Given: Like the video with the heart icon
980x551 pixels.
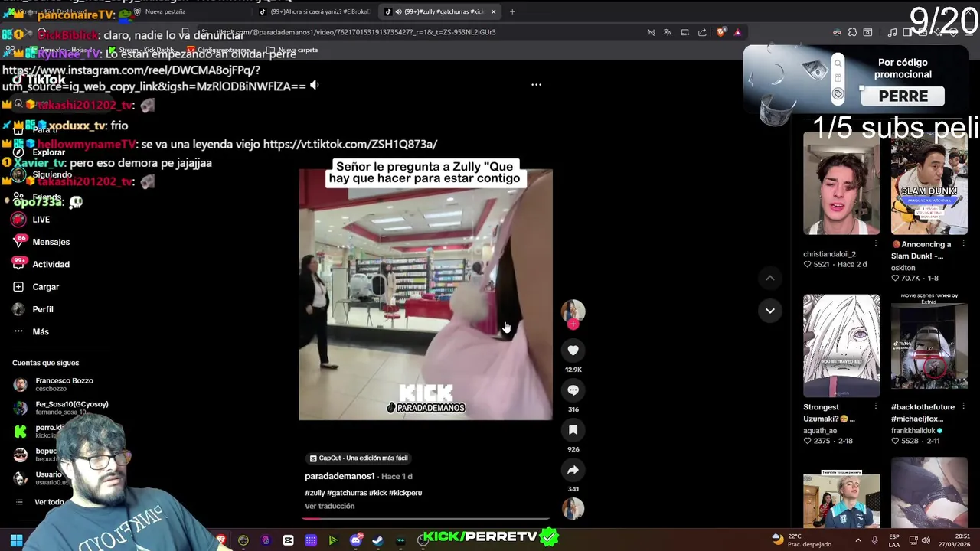Looking at the screenshot, I should [x=573, y=350].
